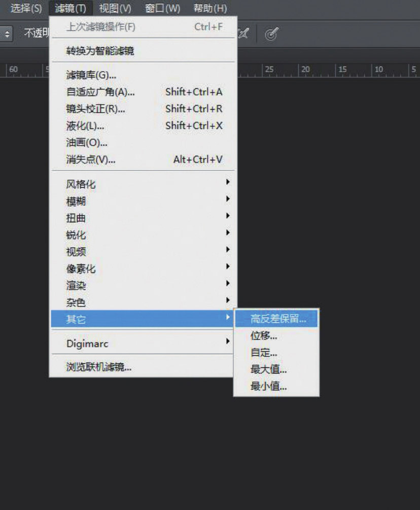Expand the 视频 video submenu
Image resolution: width=420 pixels, height=510 pixels.
click(143, 252)
